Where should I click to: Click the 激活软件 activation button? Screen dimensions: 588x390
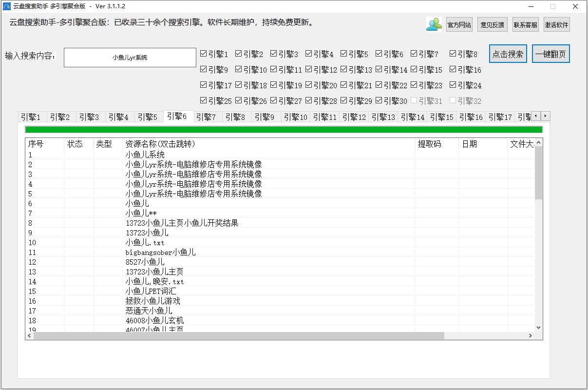[557, 25]
